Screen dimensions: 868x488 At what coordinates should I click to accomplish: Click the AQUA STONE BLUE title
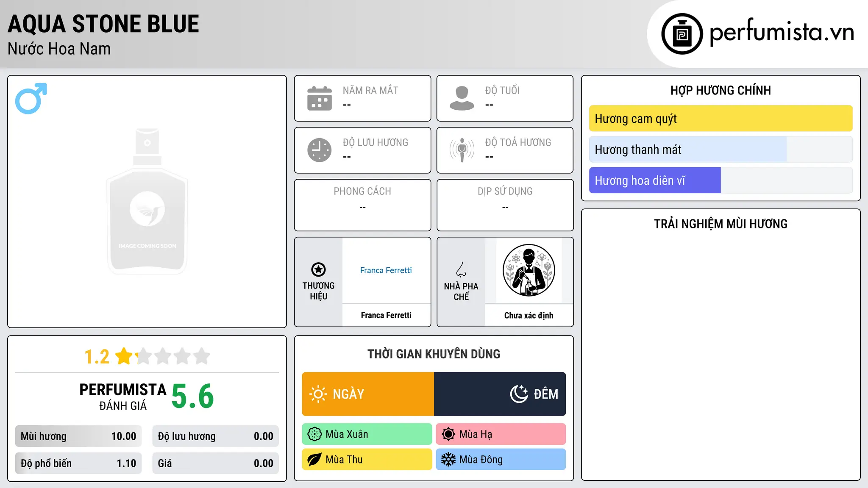(103, 24)
